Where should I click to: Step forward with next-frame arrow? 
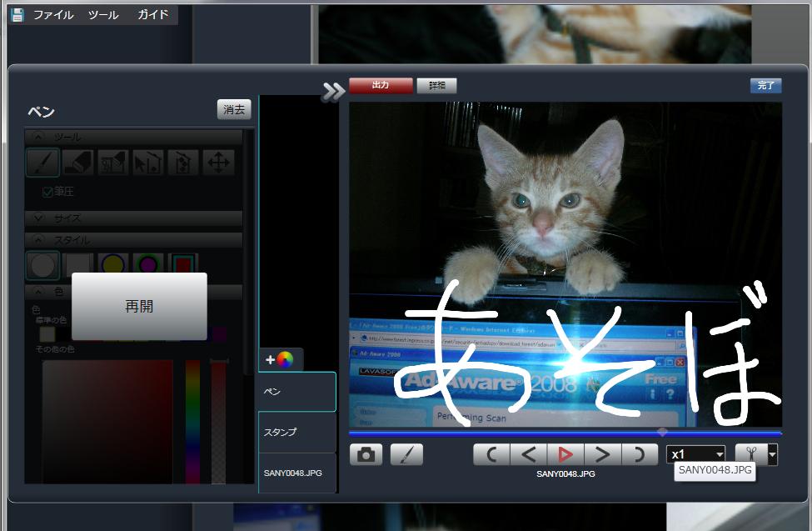click(x=602, y=455)
